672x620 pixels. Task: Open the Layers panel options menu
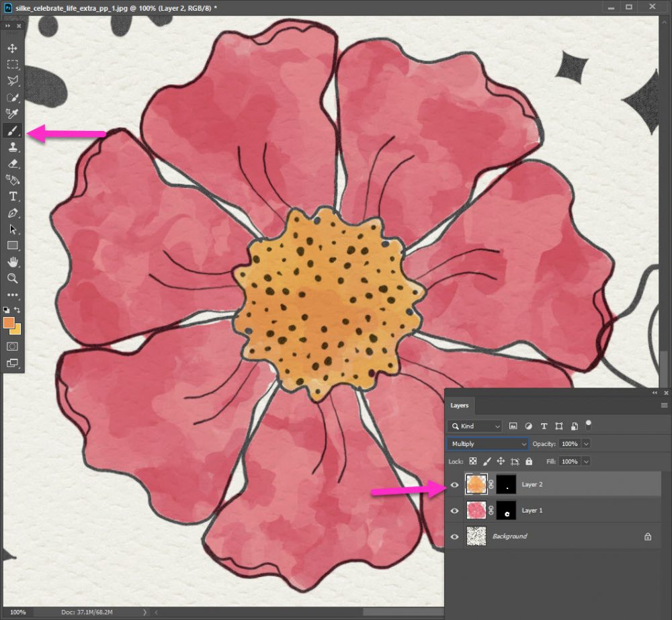tap(664, 406)
